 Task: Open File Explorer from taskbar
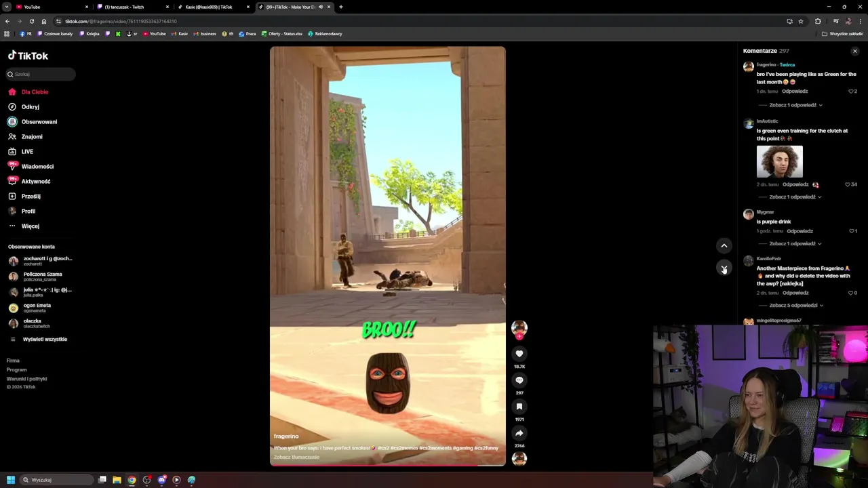point(117,480)
